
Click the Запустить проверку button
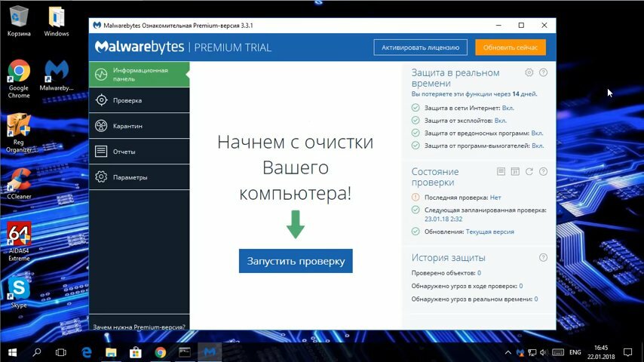click(296, 261)
